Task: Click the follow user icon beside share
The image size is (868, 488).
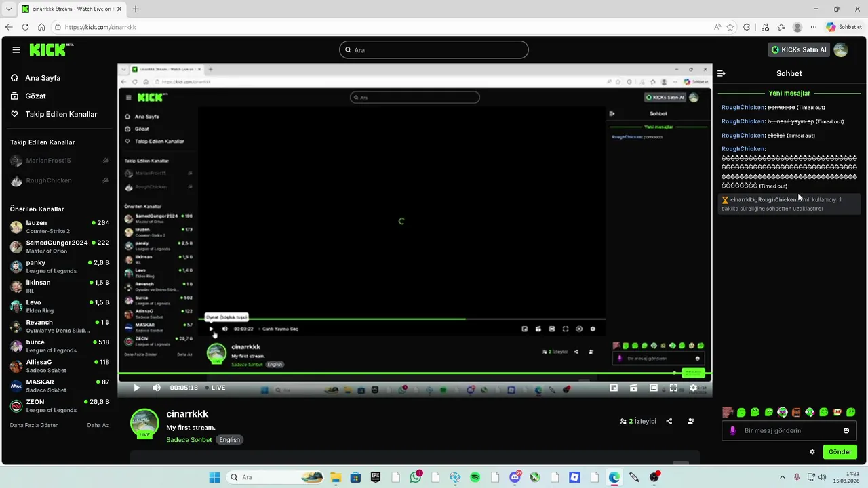Action: coord(691,421)
